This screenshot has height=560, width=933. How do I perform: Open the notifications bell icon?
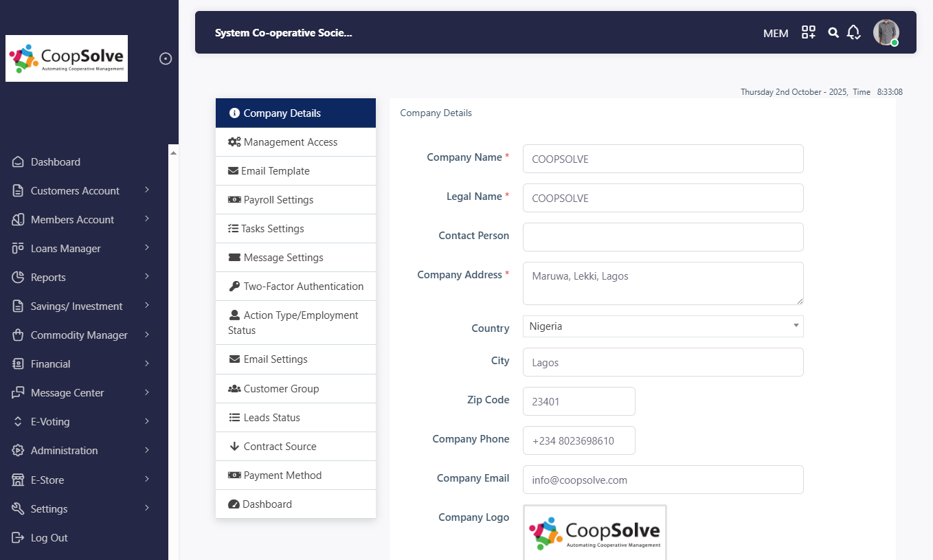(x=853, y=32)
